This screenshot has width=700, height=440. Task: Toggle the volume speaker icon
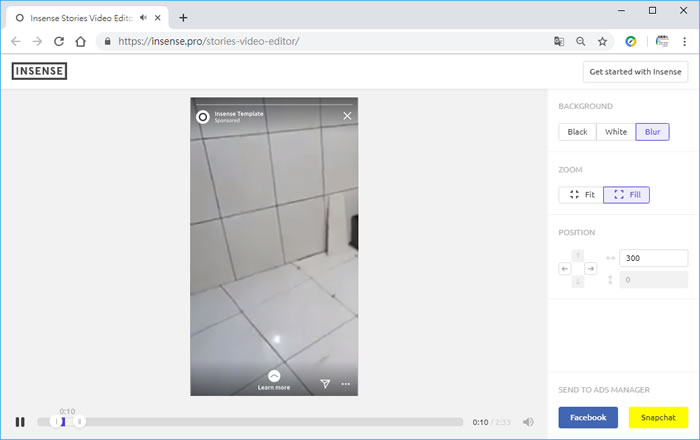point(528,422)
